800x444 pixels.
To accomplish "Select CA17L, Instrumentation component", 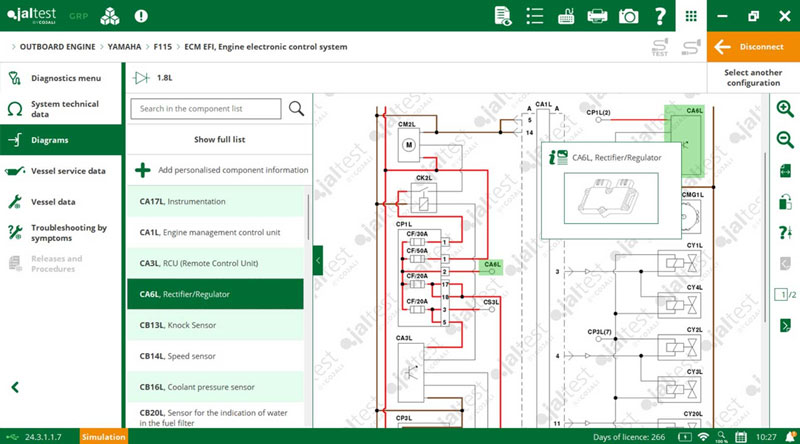I will pyautogui.click(x=215, y=202).
